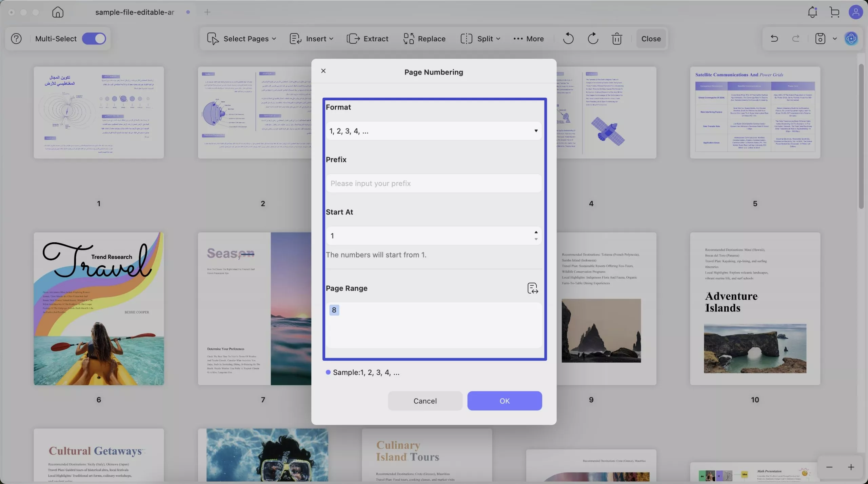Confirm page numbering with OK
868x484 pixels.
tap(505, 401)
